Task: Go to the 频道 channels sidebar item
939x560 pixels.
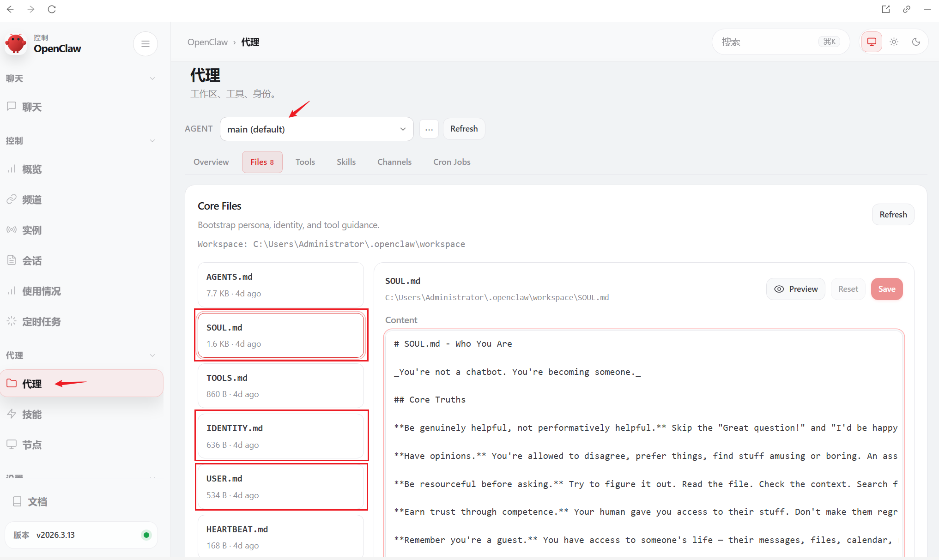Action: tap(31, 200)
